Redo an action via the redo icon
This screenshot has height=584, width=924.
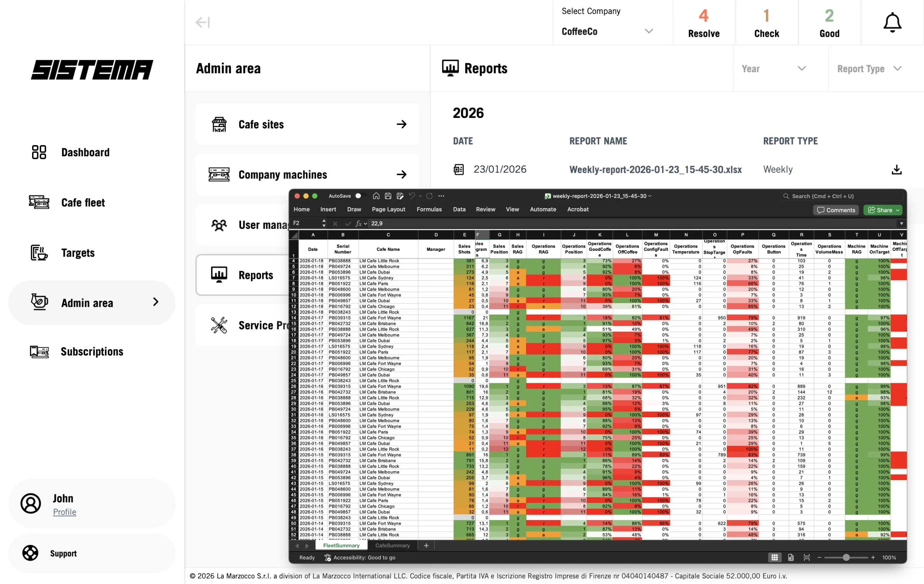pos(430,196)
